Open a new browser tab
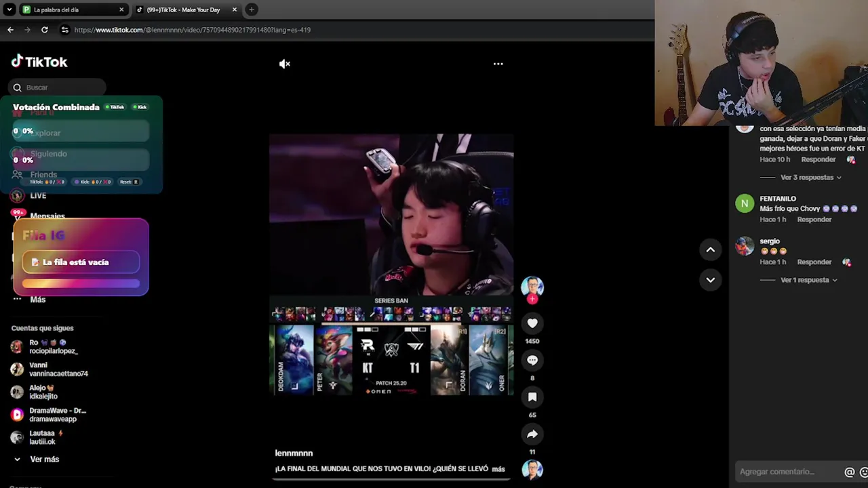Viewport: 868px width, 488px height. click(x=252, y=9)
